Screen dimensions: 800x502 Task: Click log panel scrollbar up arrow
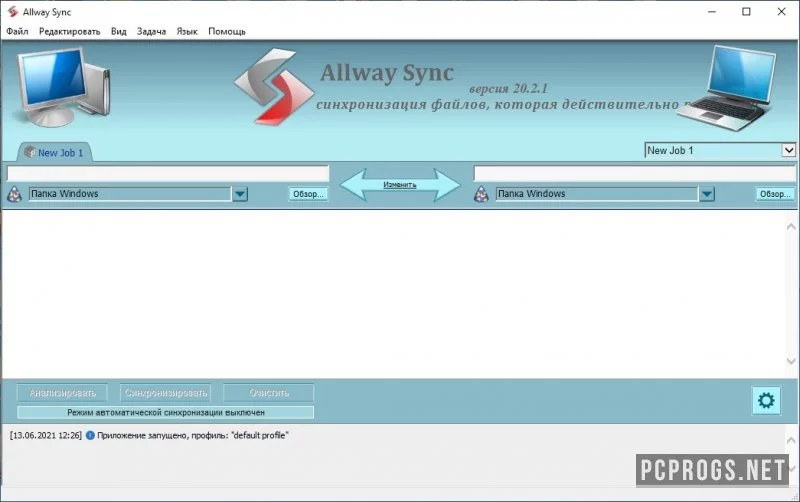[x=791, y=440]
